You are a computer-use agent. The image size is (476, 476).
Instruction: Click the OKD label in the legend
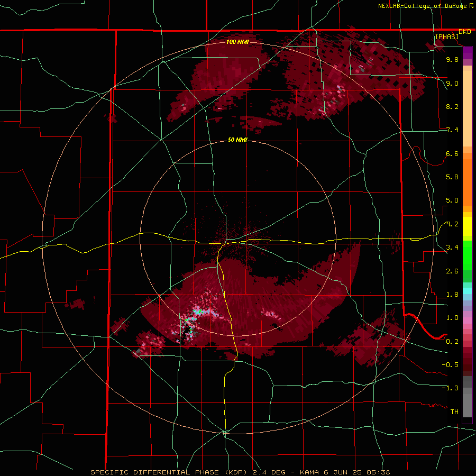pos(465,32)
